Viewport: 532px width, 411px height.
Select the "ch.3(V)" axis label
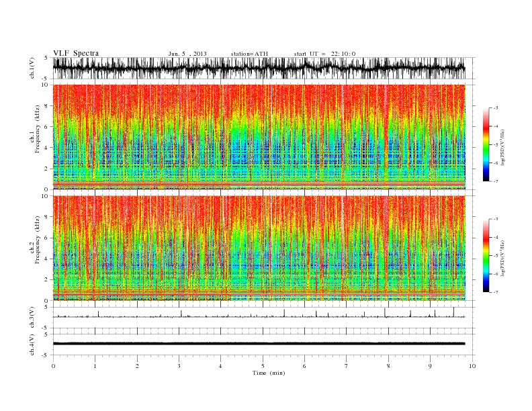[32, 318]
